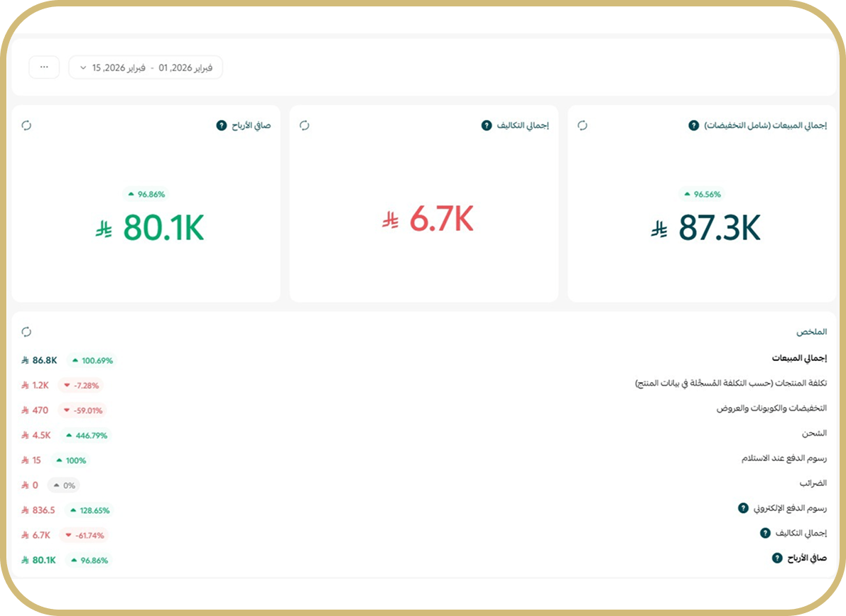Click help icon in summary صافي الأرباح row
Image resolution: width=846 pixels, height=616 pixels.
[x=777, y=558]
